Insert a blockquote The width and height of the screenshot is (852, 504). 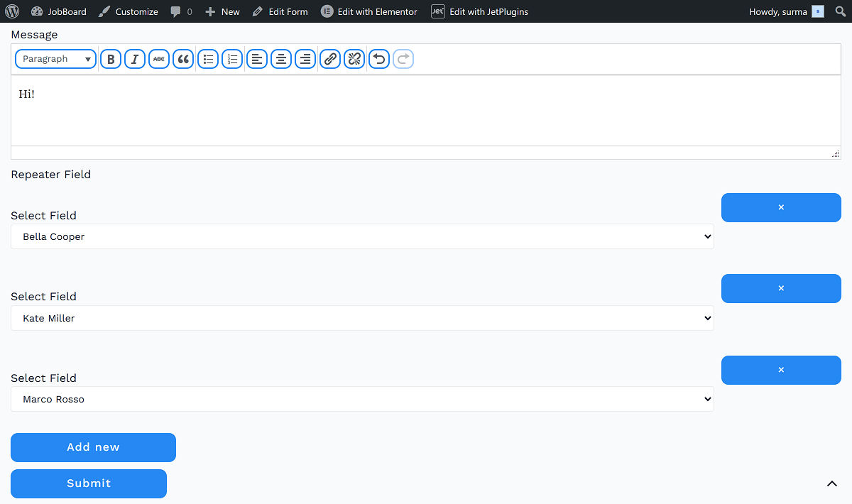(x=183, y=59)
